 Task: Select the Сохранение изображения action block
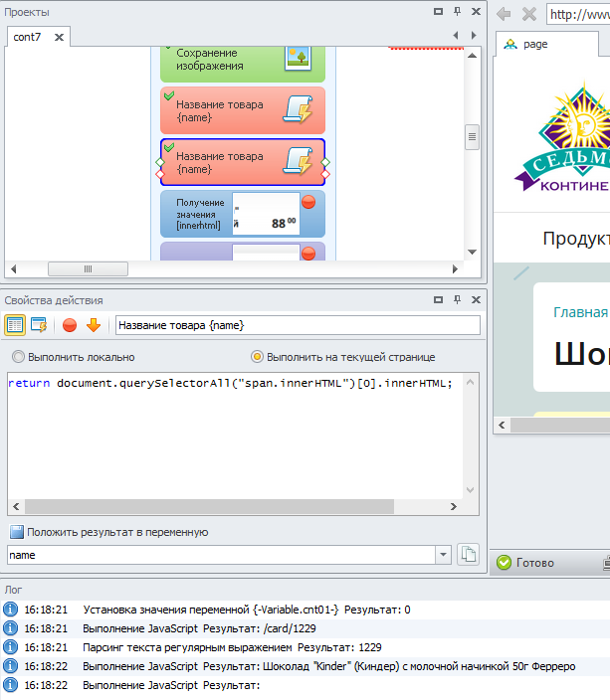(x=243, y=64)
